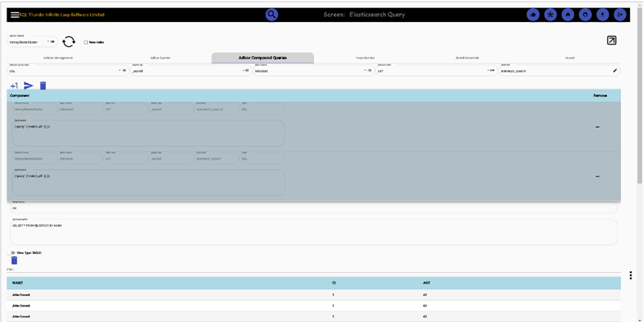
Task: Click the table name input field
Action: [313, 208]
